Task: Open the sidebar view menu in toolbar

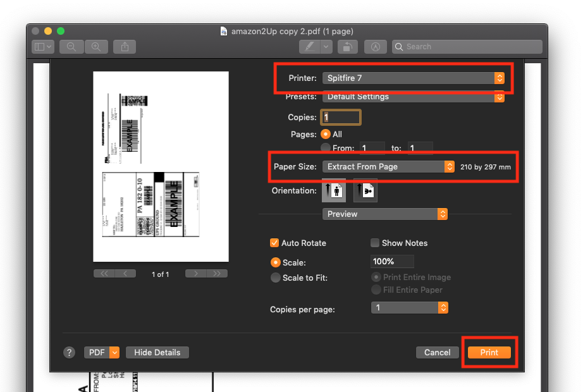Action: point(43,47)
